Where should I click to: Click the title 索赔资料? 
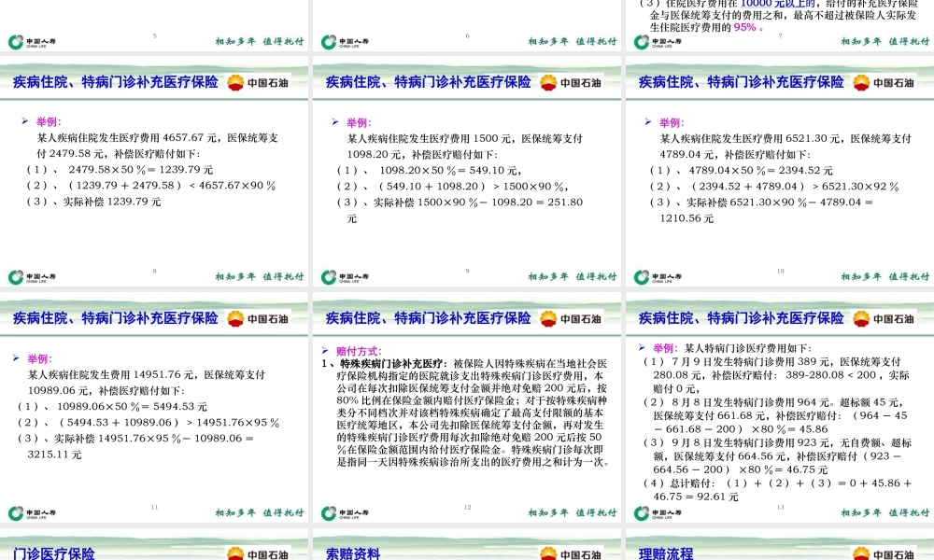pyautogui.click(x=355, y=553)
